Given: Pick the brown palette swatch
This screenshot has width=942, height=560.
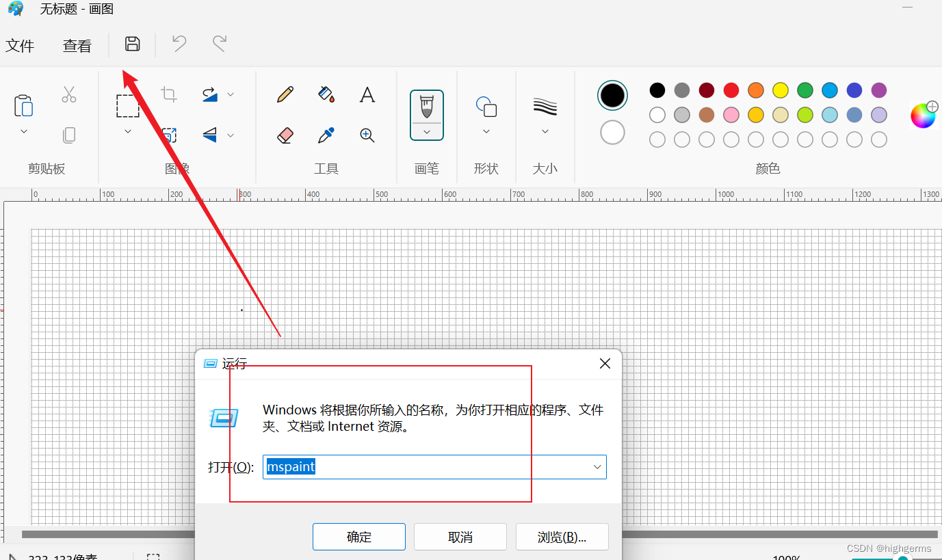Looking at the screenshot, I should tap(707, 115).
